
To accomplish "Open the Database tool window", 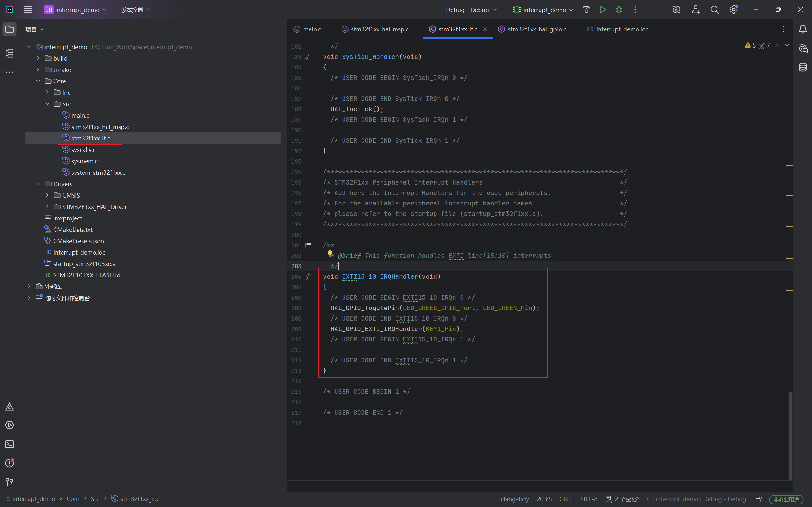I will tap(802, 68).
